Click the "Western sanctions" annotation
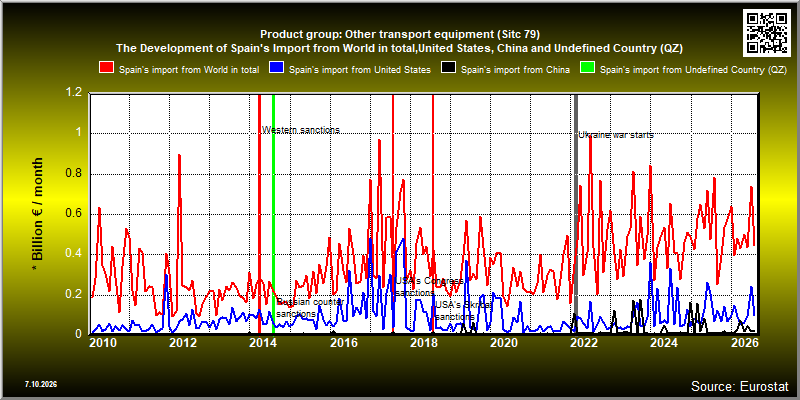800x400 pixels. [x=301, y=130]
